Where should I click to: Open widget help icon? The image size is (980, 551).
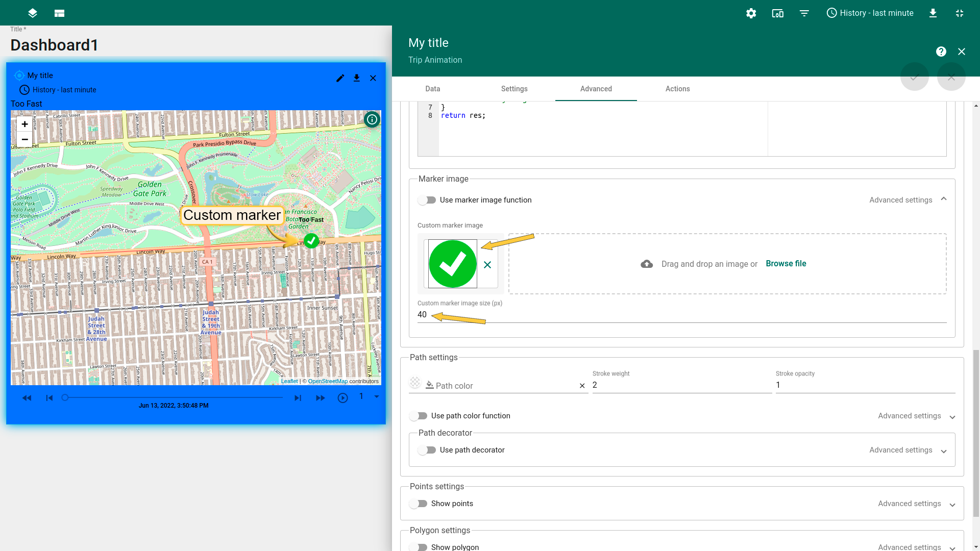coord(941,52)
